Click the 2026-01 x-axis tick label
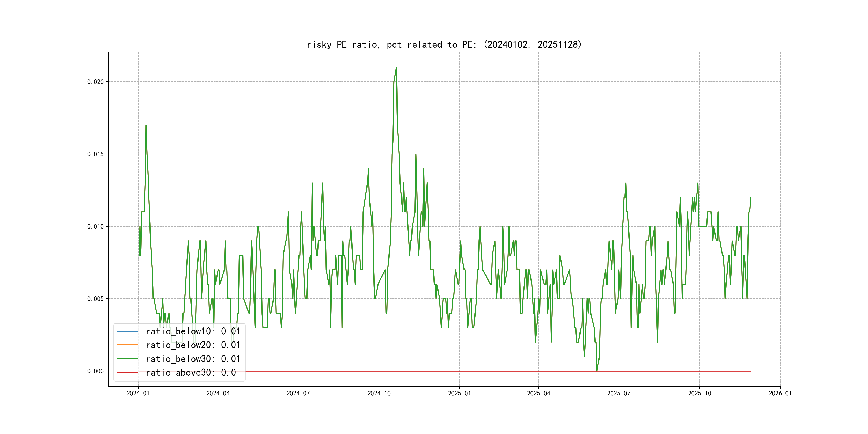The image size is (868, 434). (x=780, y=394)
